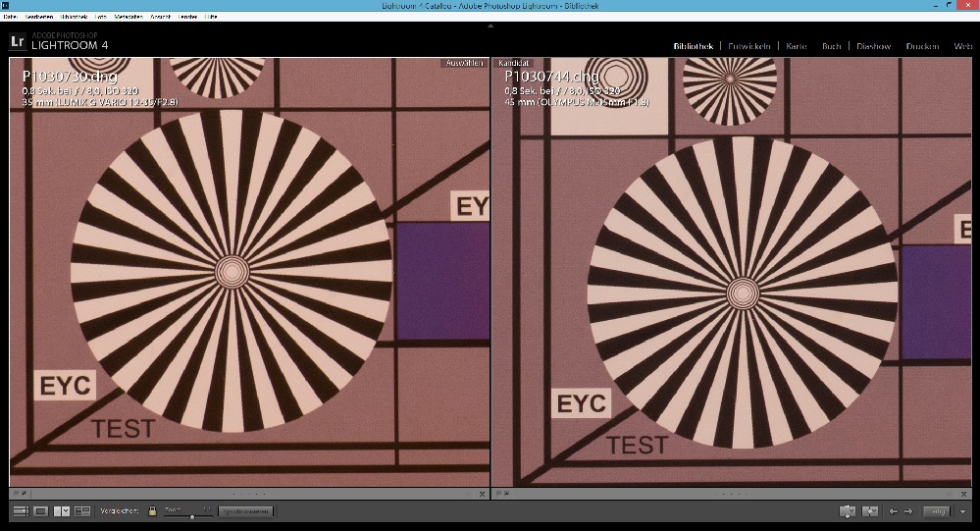
Task: Toggle flag on right Candidate image
Action: pyautogui.click(x=499, y=494)
